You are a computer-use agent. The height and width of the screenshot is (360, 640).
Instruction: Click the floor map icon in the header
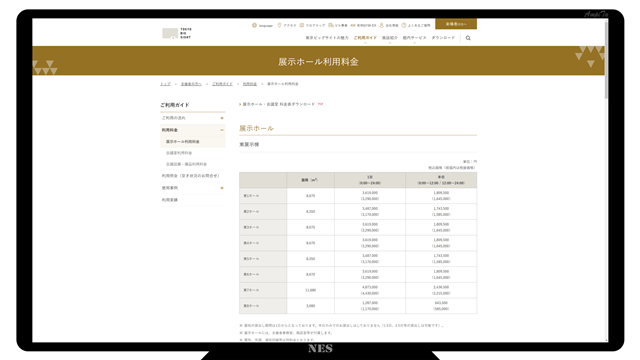coord(302,25)
